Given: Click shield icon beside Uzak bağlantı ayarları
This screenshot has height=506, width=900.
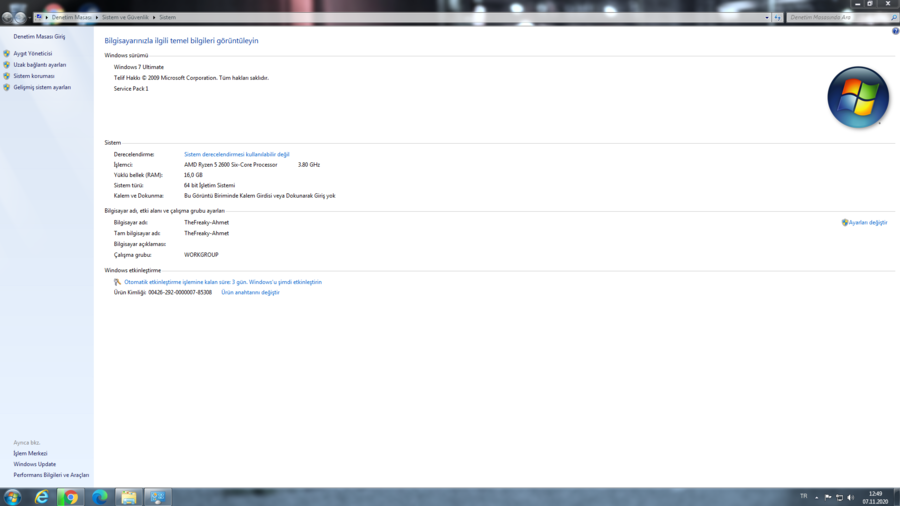Looking at the screenshot, I should 7,65.
